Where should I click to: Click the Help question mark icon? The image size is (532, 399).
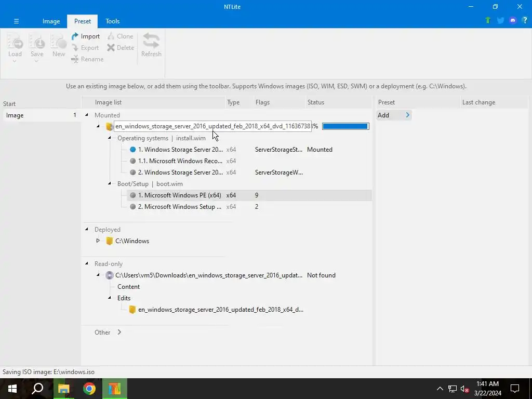coord(525,20)
